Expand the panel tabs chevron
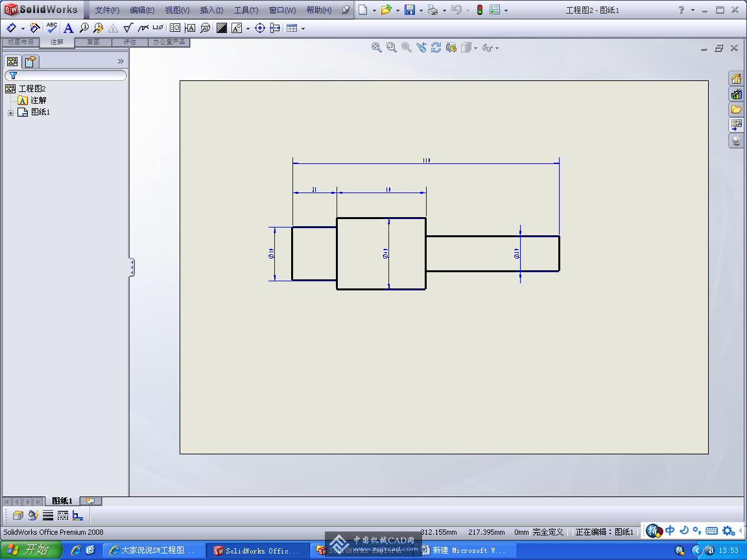Image resolution: width=747 pixels, height=560 pixels. coord(121,62)
